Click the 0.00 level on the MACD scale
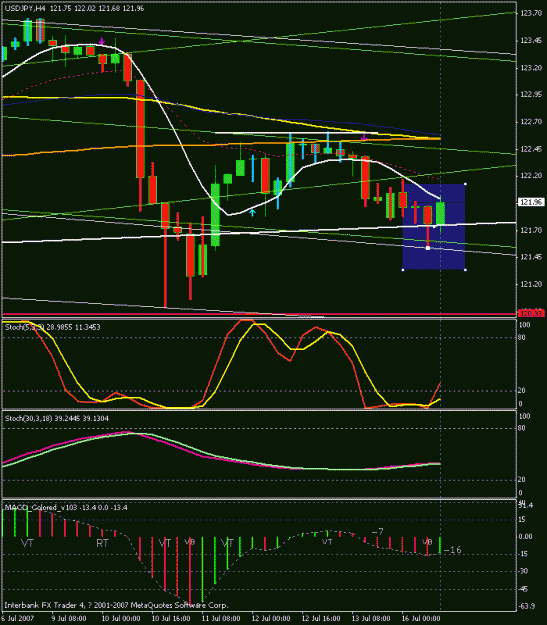This screenshot has height=625, width=547. tap(525, 537)
